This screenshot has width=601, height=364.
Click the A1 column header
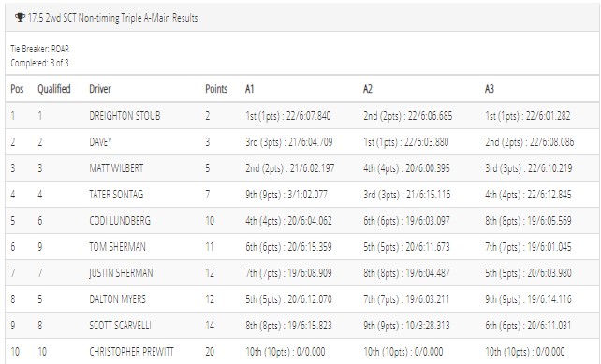pyautogui.click(x=250, y=89)
